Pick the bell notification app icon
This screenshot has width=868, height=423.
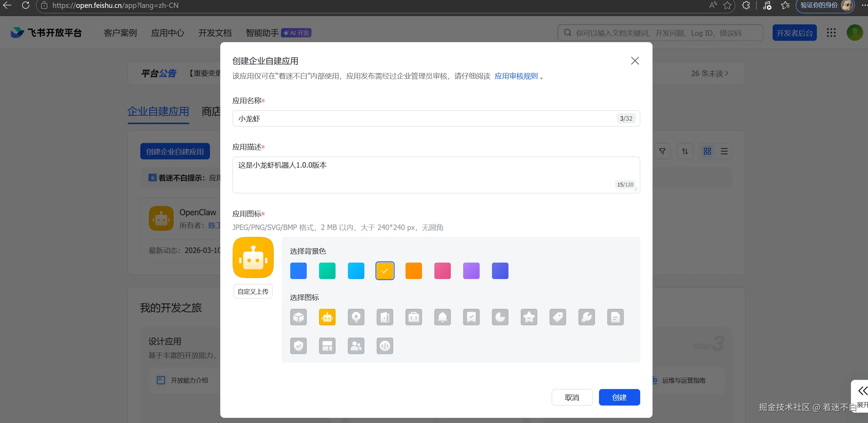pos(442,317)
